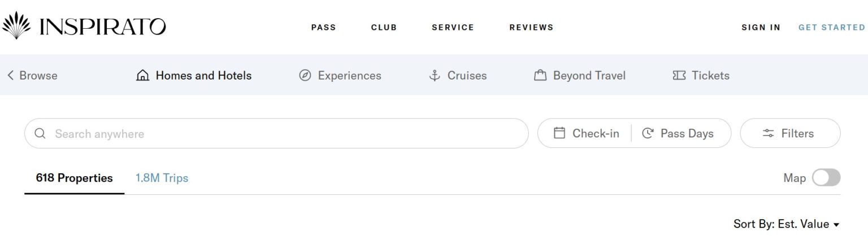Click the shopping bag icon for Beyond Travel
The height and width of the screenshot is (236, 868).
coord(540,76)
